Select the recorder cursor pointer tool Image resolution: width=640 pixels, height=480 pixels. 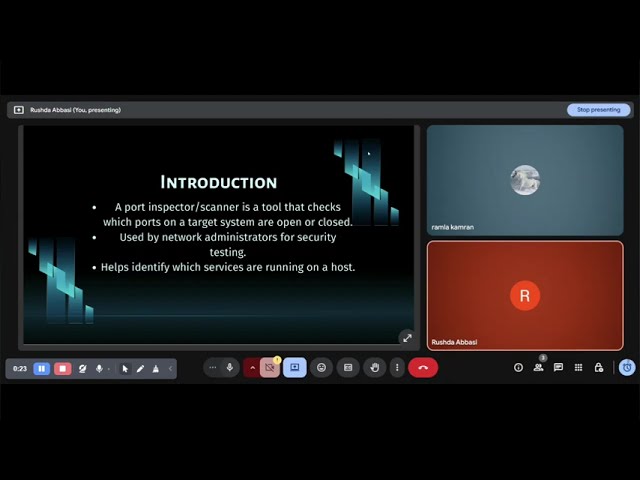(x=125, y=369)
